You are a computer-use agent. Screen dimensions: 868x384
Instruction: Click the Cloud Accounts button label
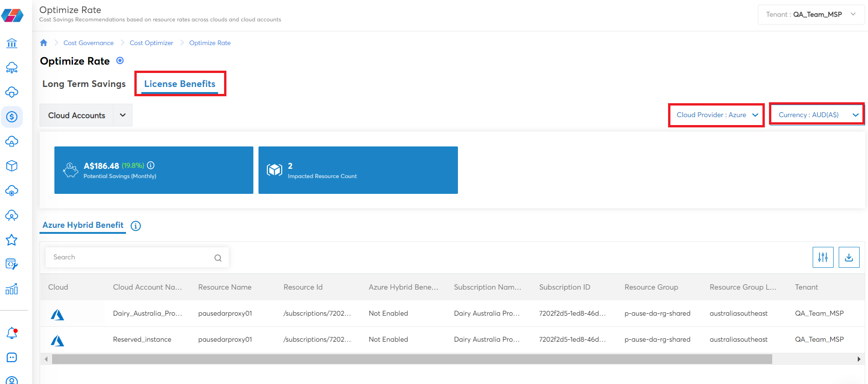[x=77, y=115]
